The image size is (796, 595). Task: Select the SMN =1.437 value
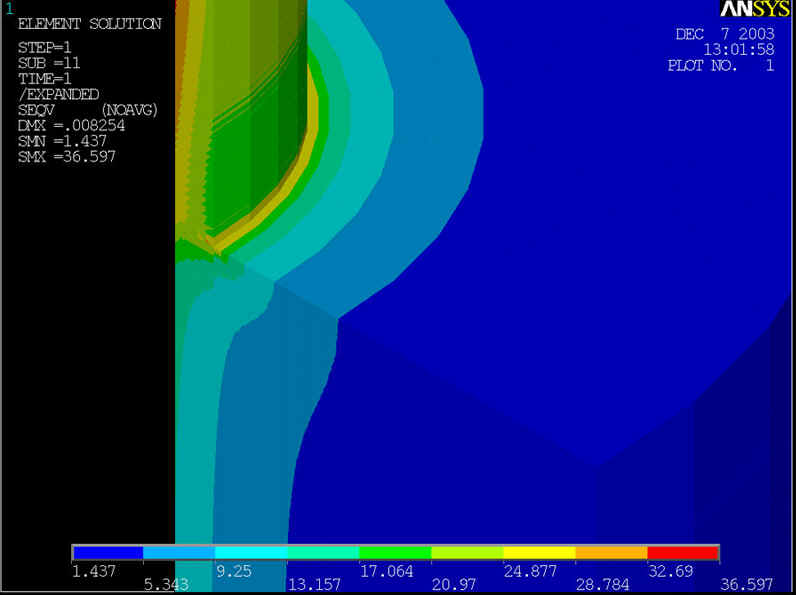click(x=62, y=141)
